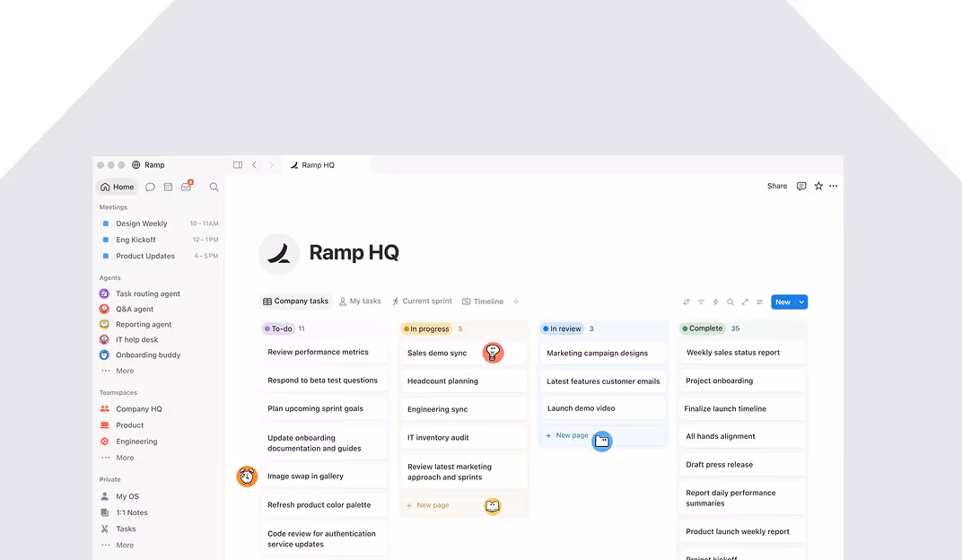Open Tasks private page
962x560 pixels.
(x=126, y=529)
